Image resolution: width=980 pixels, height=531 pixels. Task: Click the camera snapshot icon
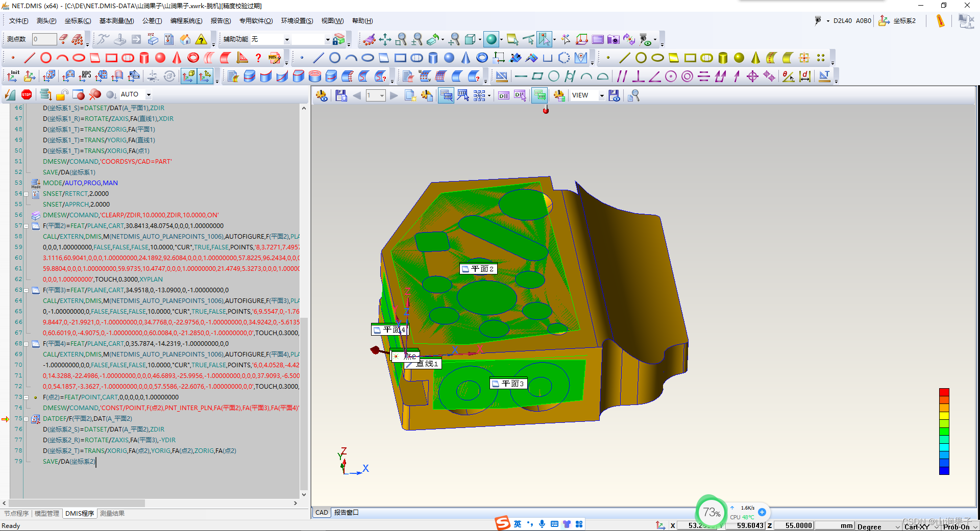pos(613,39)
